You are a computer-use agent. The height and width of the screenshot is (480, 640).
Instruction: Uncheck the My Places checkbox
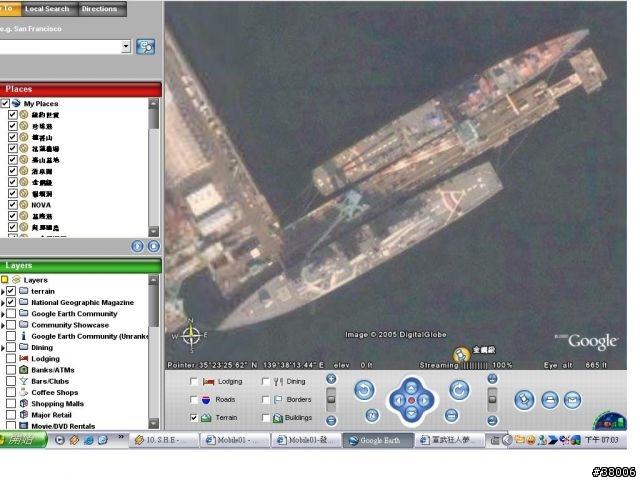coord(5,103)
